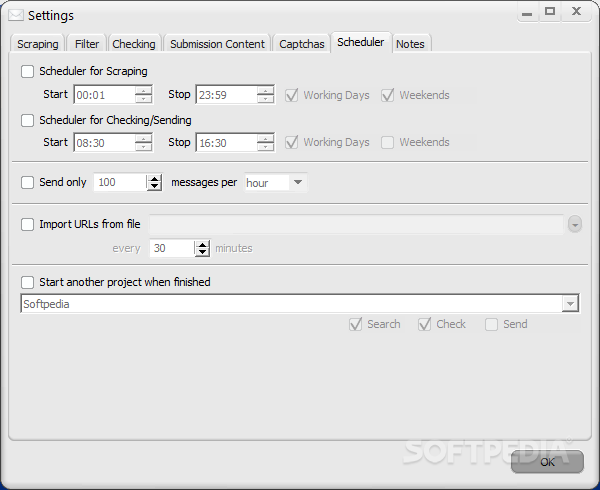Viewport: 600px width, 490px height.
Task: Go to the Captchas tab
Action: click(x=302, y=44)
